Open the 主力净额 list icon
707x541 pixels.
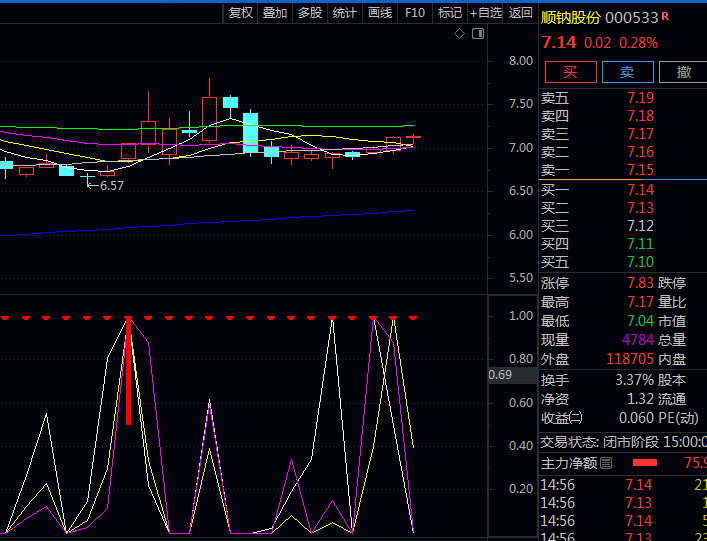(606, 463)
